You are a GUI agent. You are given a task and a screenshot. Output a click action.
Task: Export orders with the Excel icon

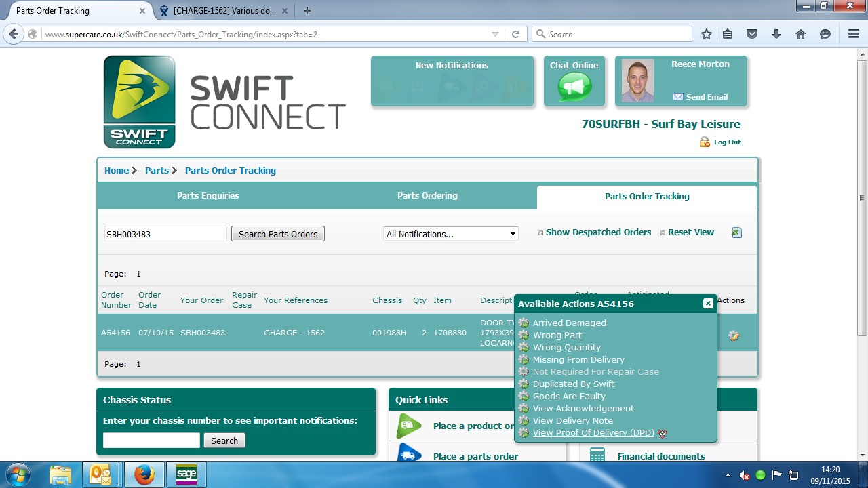[x=736, y=232]
